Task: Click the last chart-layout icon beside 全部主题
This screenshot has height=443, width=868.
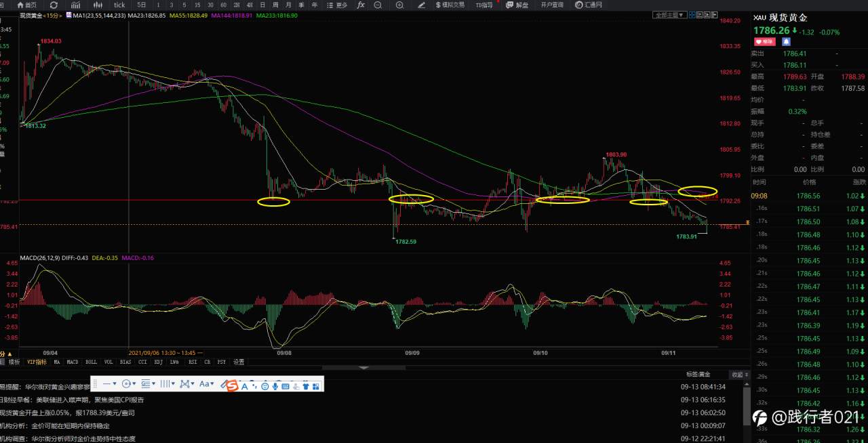Action: [x=714, y=15]
